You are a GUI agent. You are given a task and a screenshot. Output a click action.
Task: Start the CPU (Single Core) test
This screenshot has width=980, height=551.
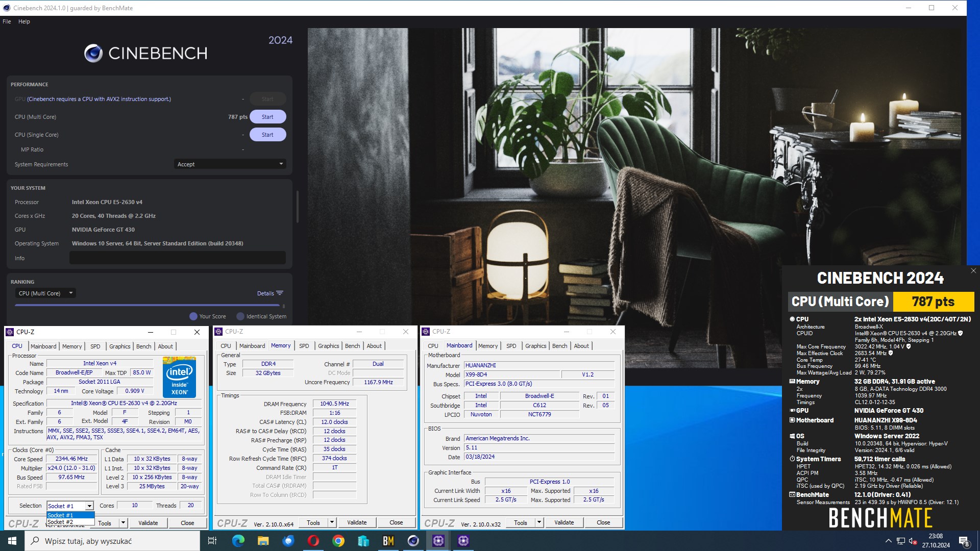click(267, 135)
